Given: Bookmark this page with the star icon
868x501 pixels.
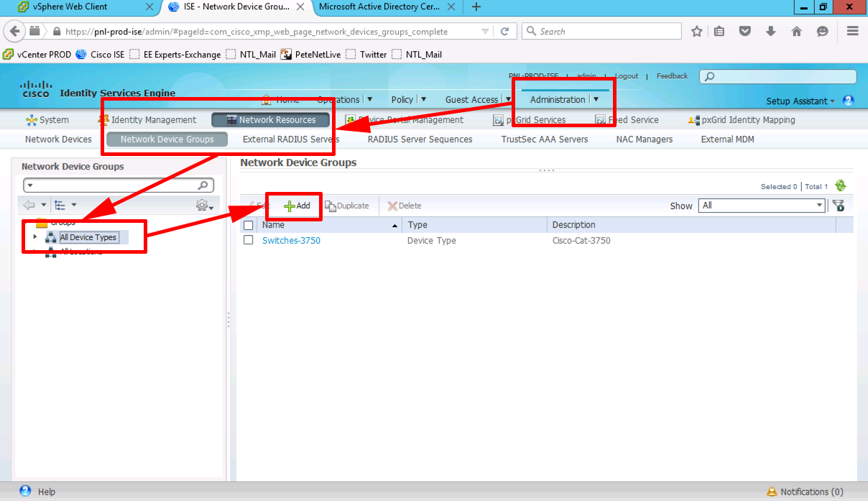Looking at the screenshot, I should [696, 32].
